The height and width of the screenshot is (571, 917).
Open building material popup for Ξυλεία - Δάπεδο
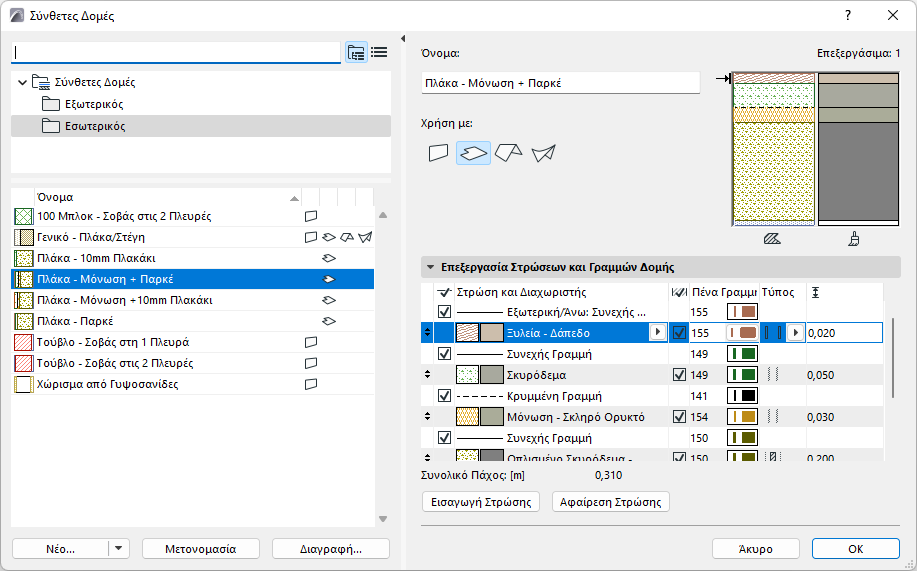tap(658, 333)
